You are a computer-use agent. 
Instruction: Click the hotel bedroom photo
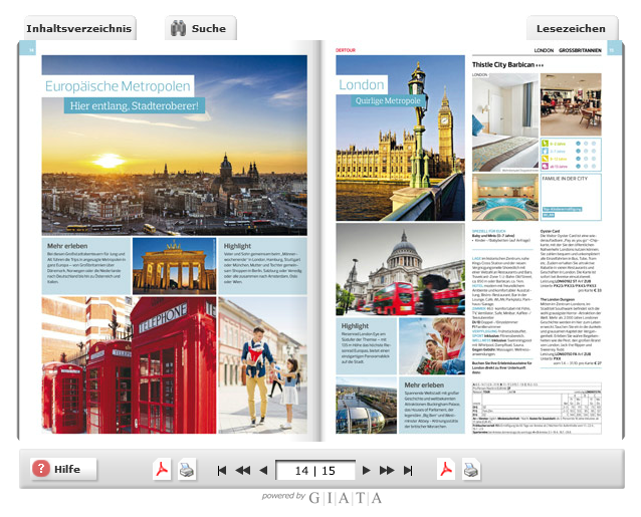505,122
